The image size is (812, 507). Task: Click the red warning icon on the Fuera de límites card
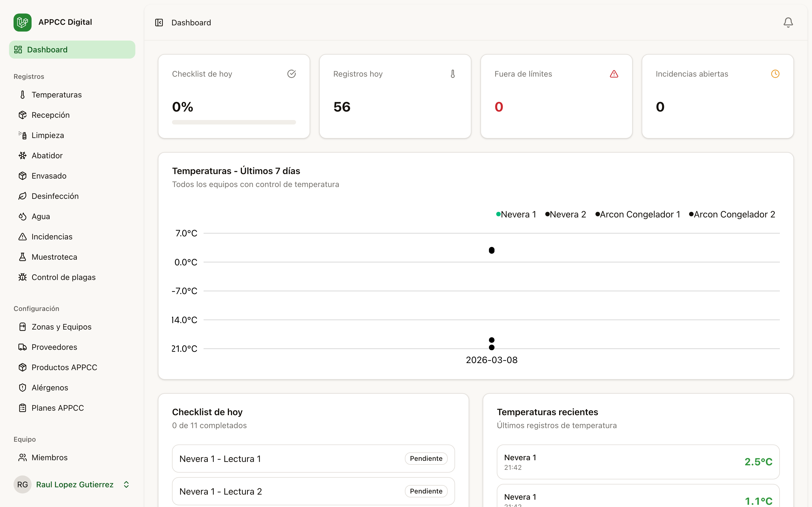[x=614, y=74]
